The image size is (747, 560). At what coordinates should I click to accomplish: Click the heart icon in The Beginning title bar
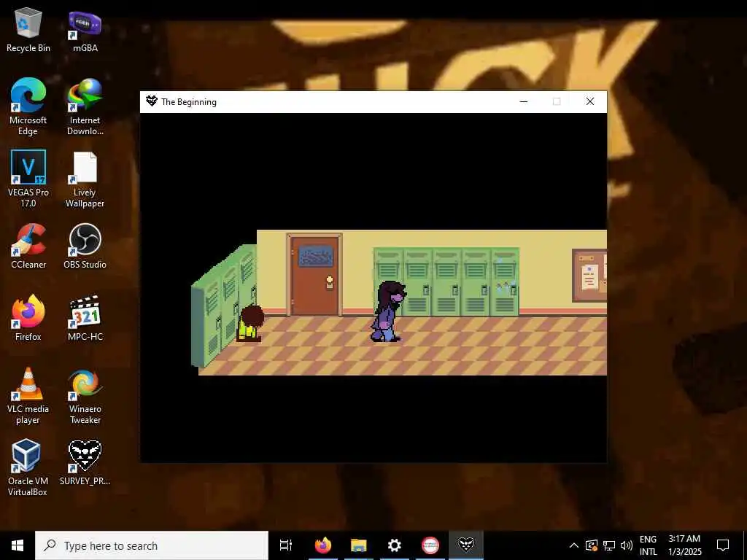click(152, 101)
